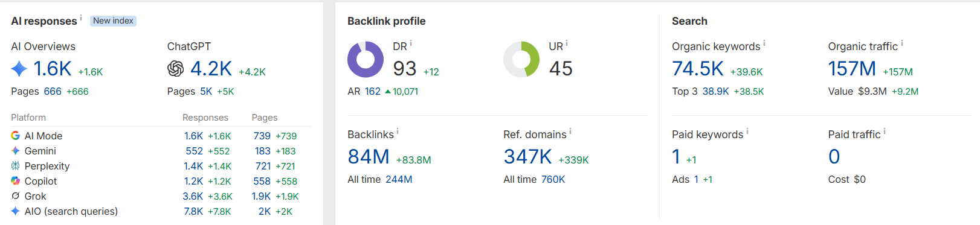The image size is (980, 225).
Task: Click the Ads 1 figure
Action: coord(696,179)
